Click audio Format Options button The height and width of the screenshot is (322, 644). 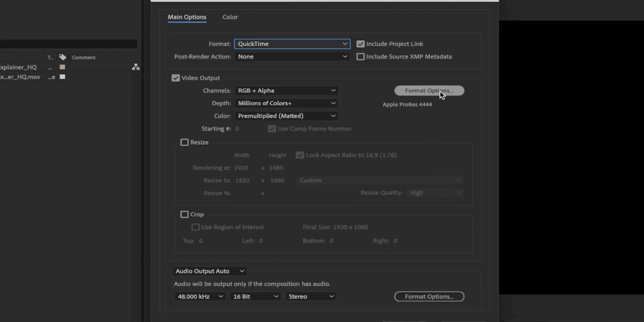tap(429, 296)
